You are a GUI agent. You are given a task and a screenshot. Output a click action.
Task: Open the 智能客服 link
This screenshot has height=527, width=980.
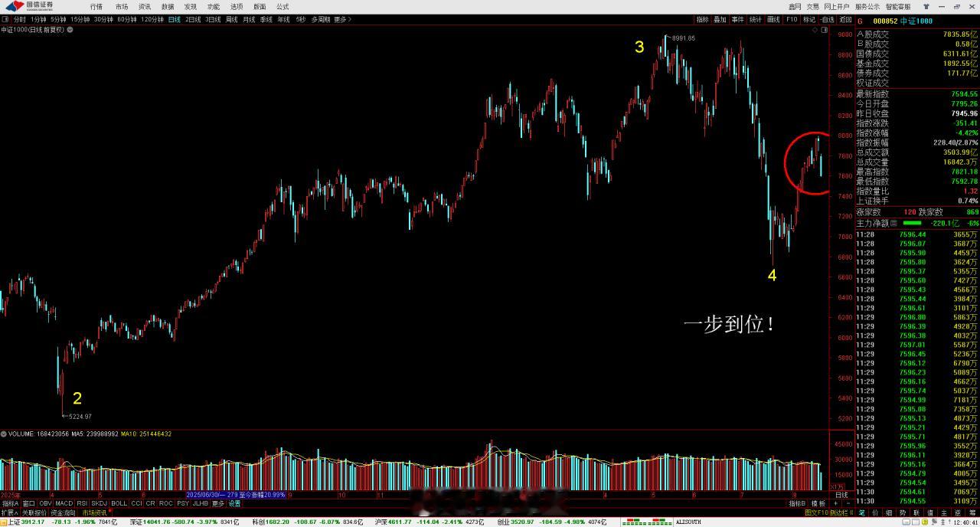(898, 6)
